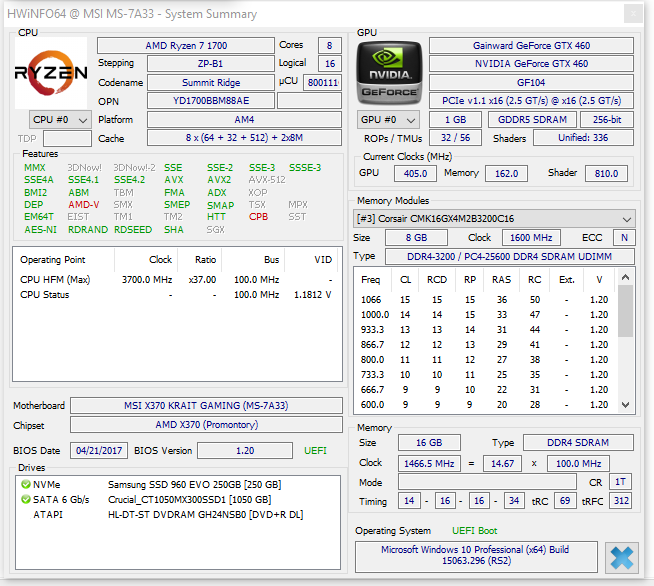The height and width of the screenshot is (586, 654).
Task: Click the Cache value 8 x (64 + 32 + 512)
Action: point(244,138)
